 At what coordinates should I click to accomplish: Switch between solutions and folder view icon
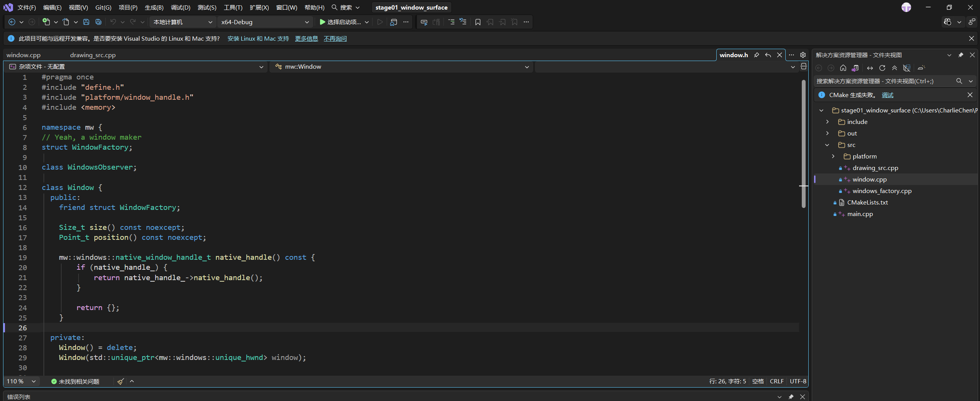(x=855, y=68)
